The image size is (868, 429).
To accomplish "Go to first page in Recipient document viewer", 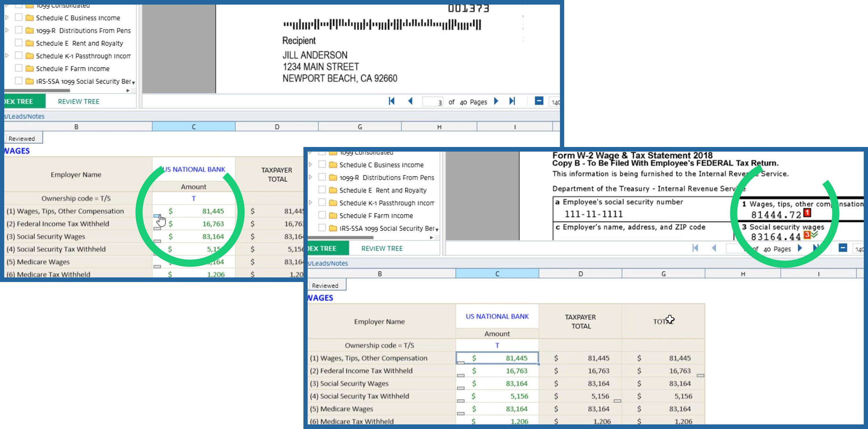I will (x=391, y=101).
